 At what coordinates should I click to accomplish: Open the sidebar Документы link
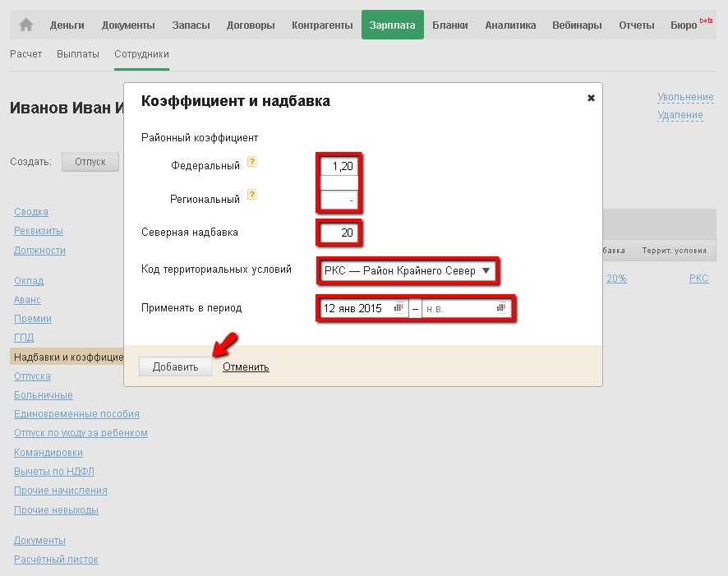click(x=40, y=541)
